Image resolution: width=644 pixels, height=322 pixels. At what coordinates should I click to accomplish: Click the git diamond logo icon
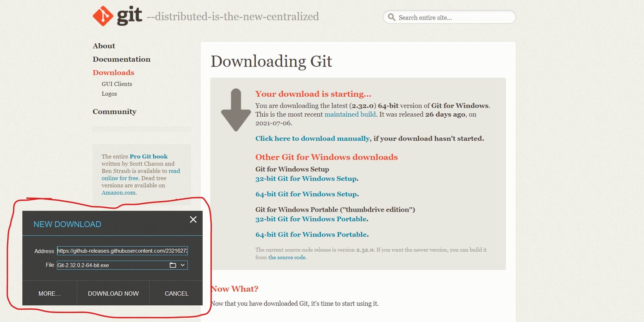tap(103, 16)
